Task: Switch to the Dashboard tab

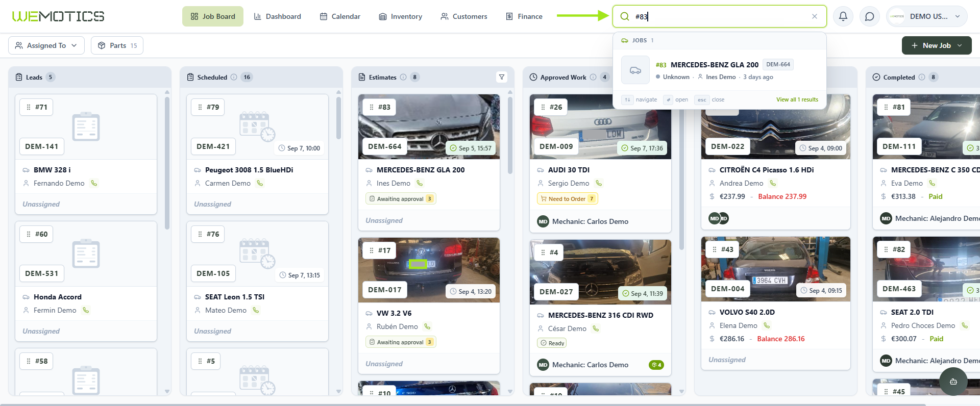Action: (278, 16)
